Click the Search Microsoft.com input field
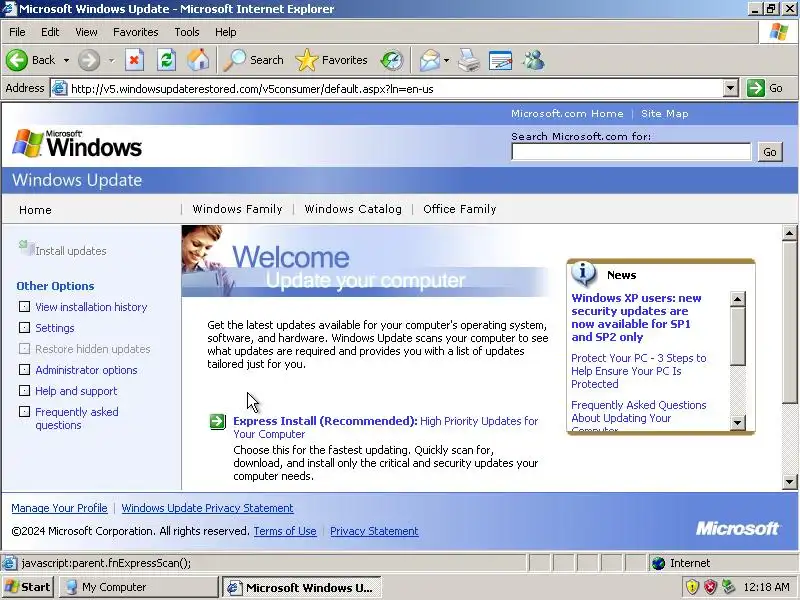This screenshot has width=800, height=600. coord(631,152)
